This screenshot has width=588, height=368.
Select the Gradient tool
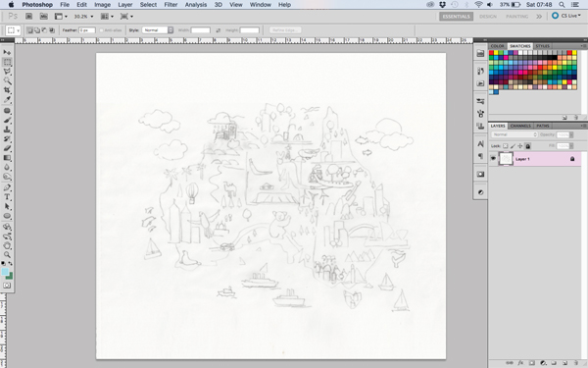click(7, 158)
